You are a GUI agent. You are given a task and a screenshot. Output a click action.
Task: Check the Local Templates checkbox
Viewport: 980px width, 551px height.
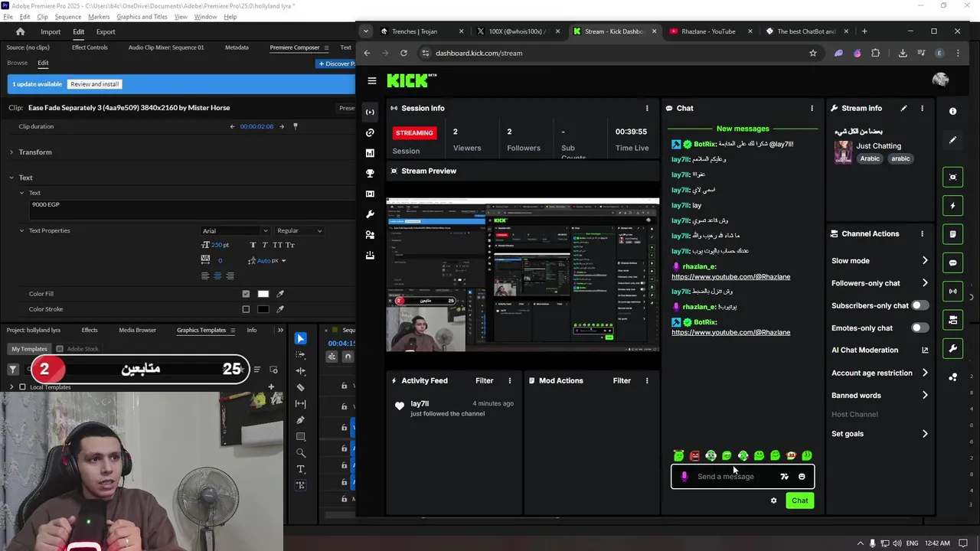pos(22,387)
